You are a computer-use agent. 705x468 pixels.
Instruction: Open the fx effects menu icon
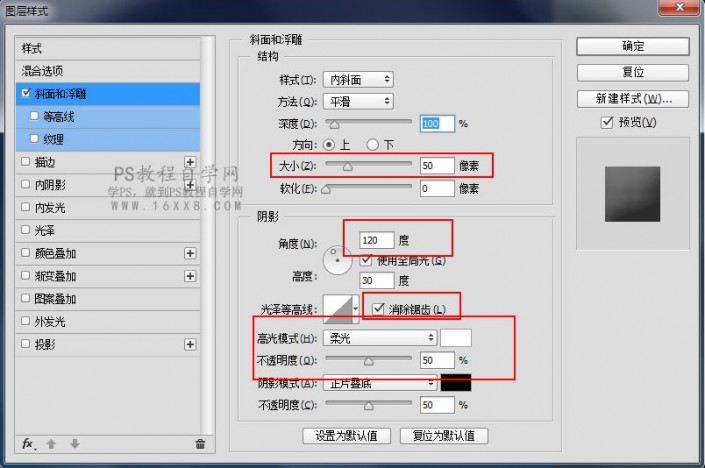(28, 444)
